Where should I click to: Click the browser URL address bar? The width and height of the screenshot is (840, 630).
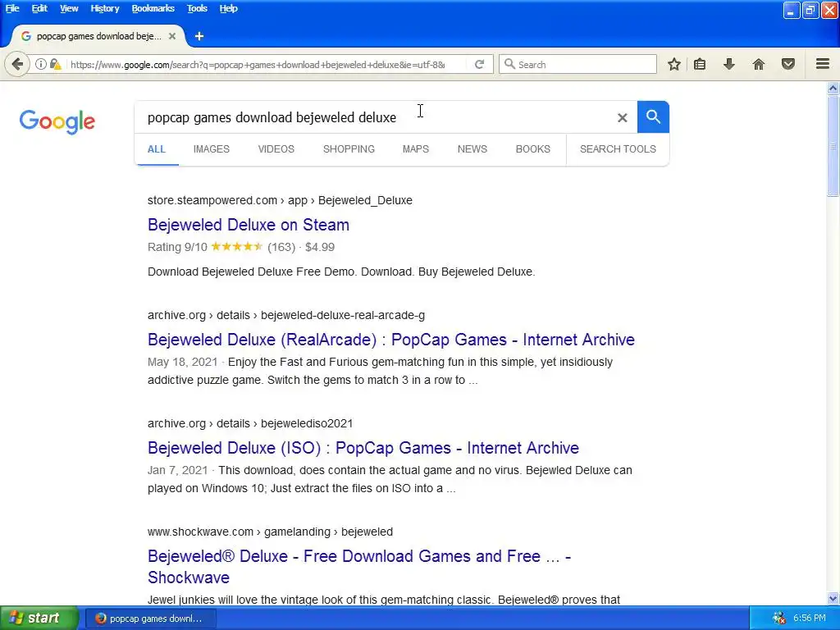click(x=257, y=65)
